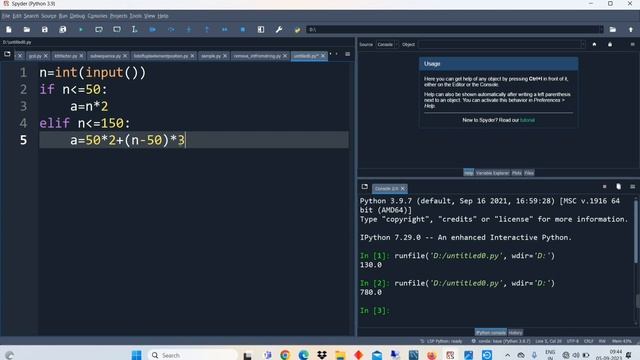The image size is (640, 360).
Task: Open the console tab-browse icon
Action: [364, 187]
